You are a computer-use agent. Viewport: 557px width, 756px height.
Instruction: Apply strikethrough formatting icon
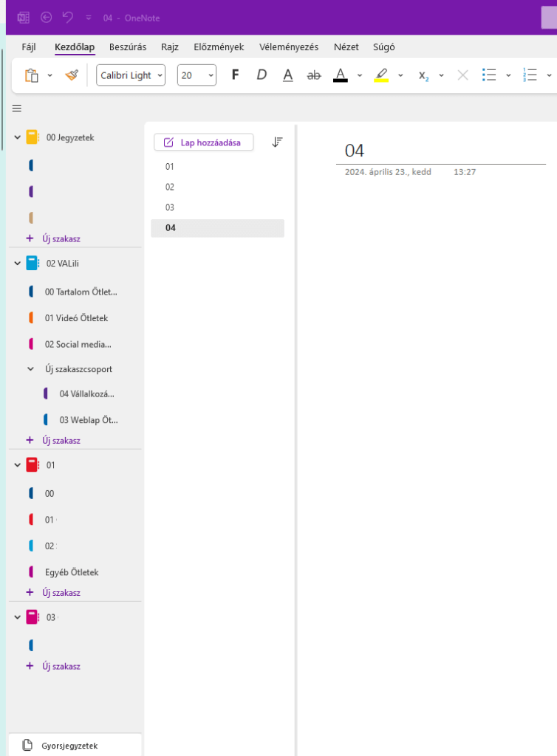(314, 75)
